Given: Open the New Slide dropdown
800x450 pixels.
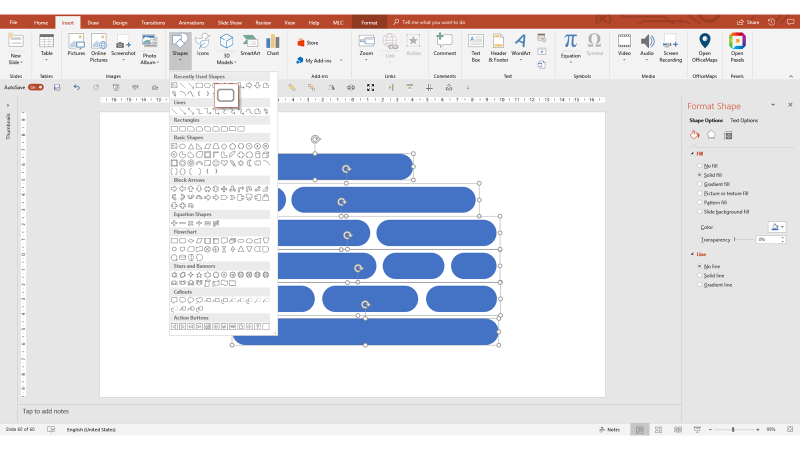Looking at the screenshot, I should tap(16, 59).
